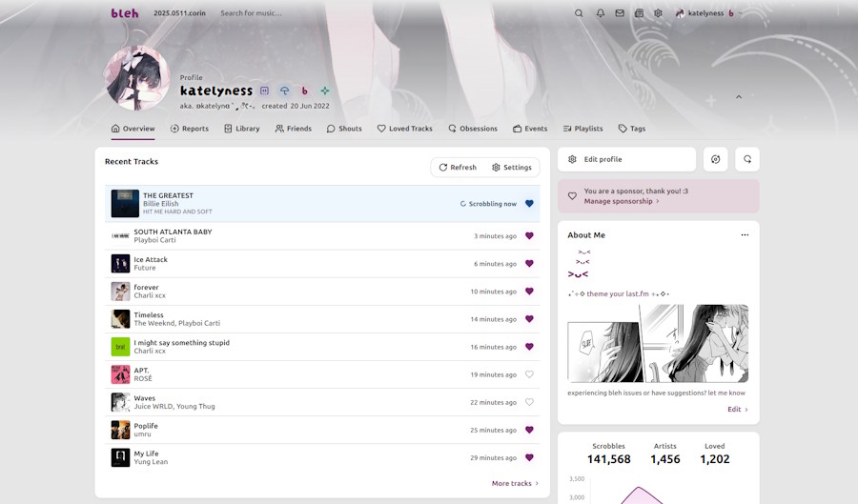Unlove THE GREATEST by Billie Eilish

(x=529, y=203)
